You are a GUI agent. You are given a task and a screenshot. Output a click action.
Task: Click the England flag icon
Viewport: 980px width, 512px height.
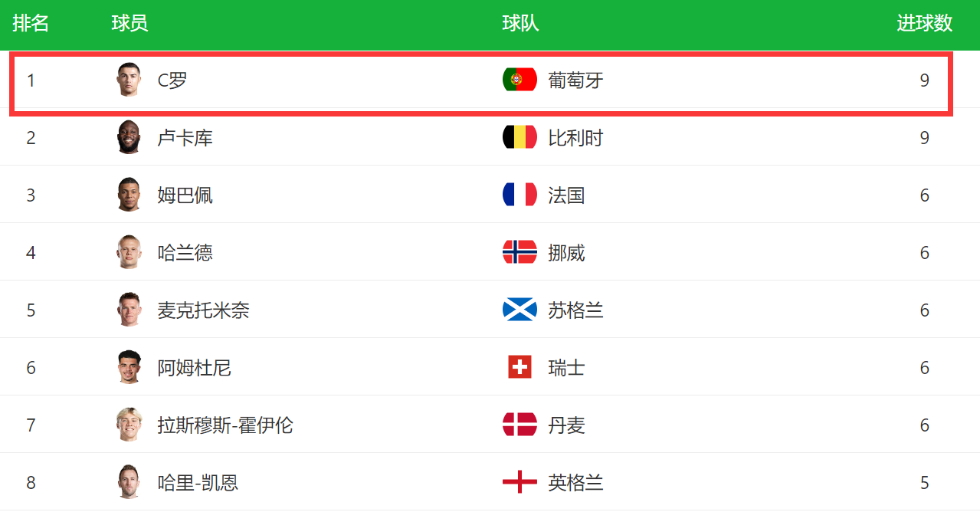(519, 482)
